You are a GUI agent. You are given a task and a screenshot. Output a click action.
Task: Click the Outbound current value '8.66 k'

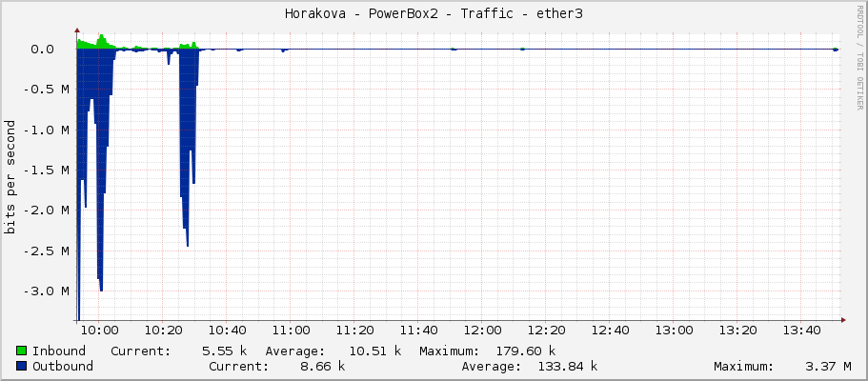[323, 366]
